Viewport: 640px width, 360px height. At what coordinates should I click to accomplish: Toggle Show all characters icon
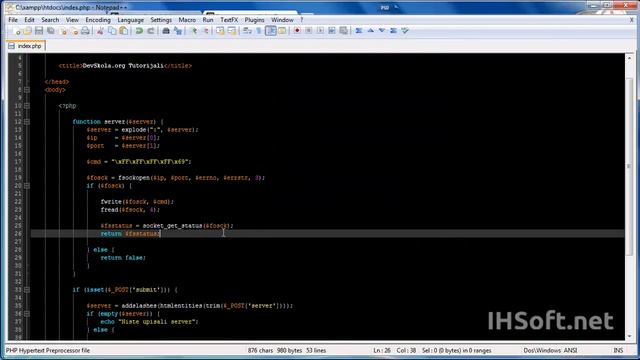coord(259,31)
